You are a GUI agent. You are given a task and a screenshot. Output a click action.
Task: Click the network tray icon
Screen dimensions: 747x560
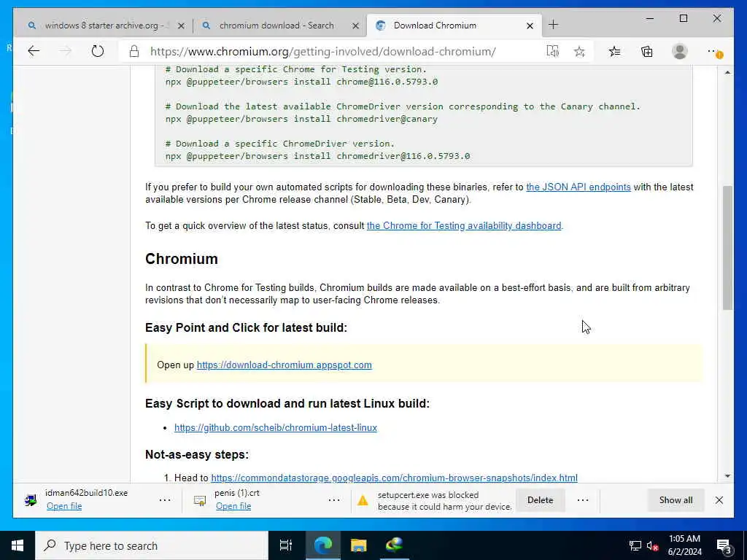tap(635, 546)
